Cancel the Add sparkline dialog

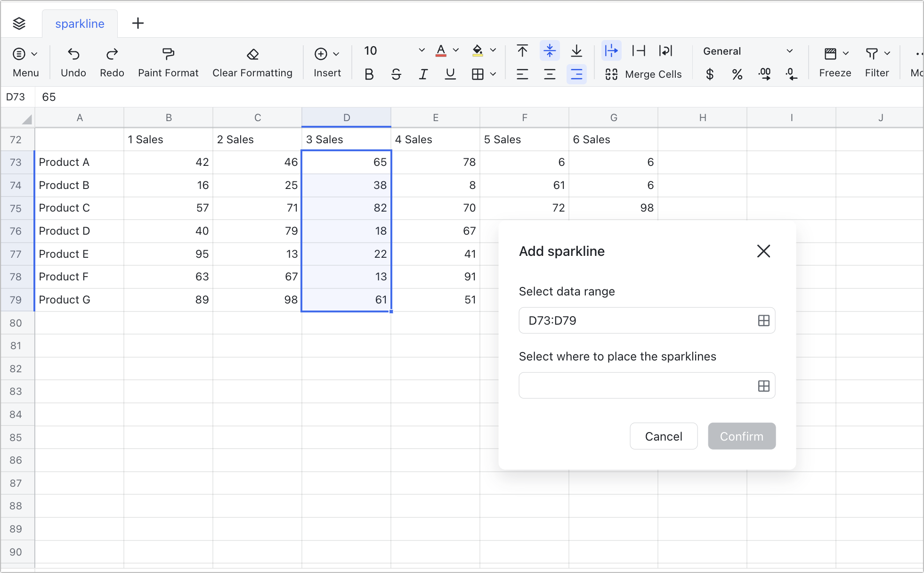click(x=663, y=436)
